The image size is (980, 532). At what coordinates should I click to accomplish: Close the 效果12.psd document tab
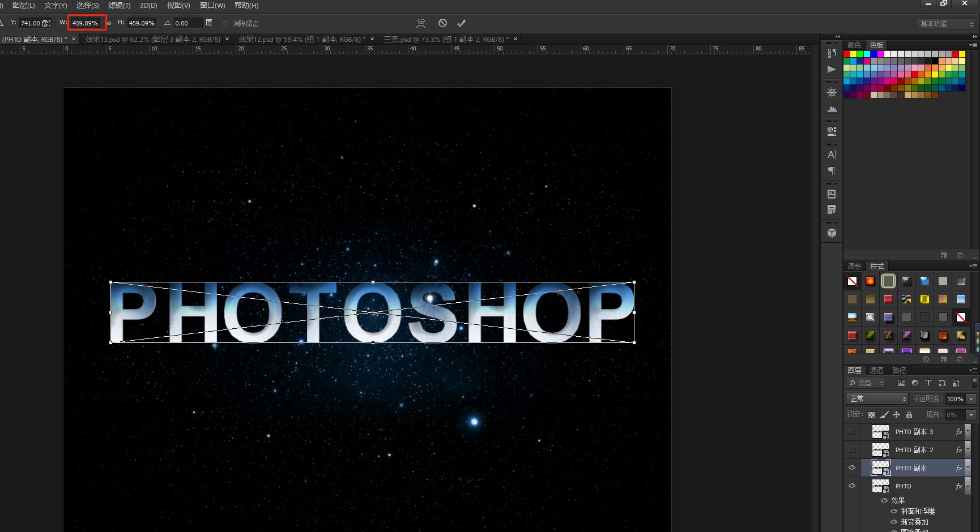[372, 39]
